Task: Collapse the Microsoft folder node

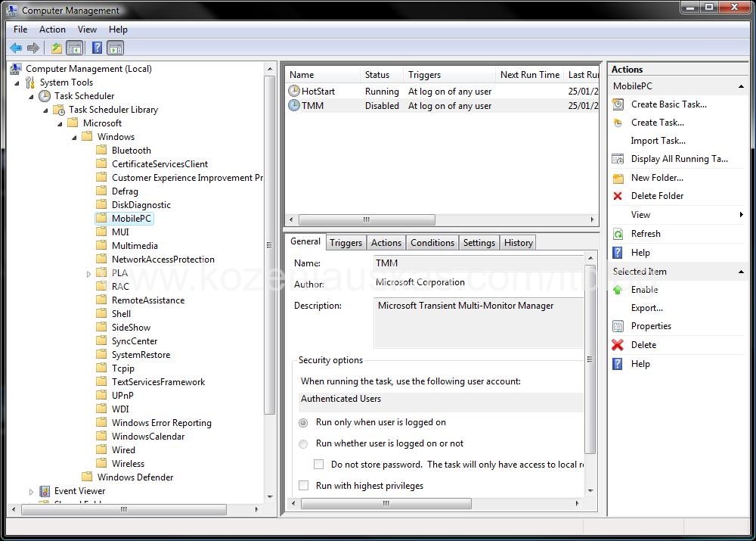Action: click(60, 124)
